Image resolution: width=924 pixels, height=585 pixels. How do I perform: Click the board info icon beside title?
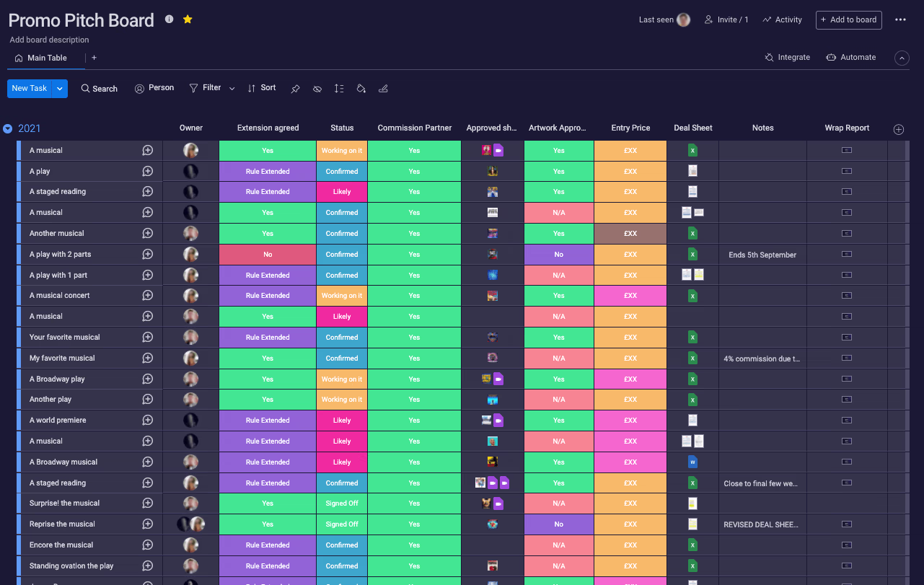point(169,19)
